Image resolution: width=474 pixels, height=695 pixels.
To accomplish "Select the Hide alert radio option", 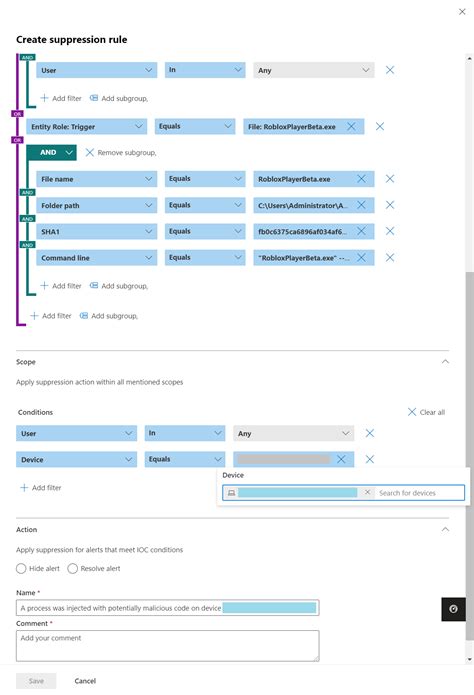I will click(21, 568).
